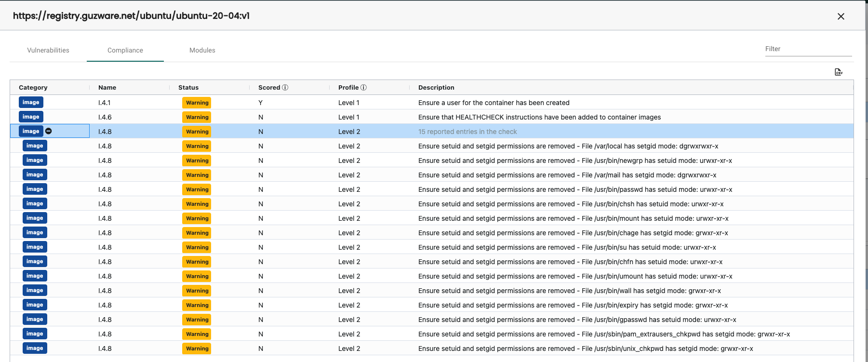Select the /usr/bin/passwd setuid description
The width and height of the screenshot is (868, 362).
coord(575,189)
